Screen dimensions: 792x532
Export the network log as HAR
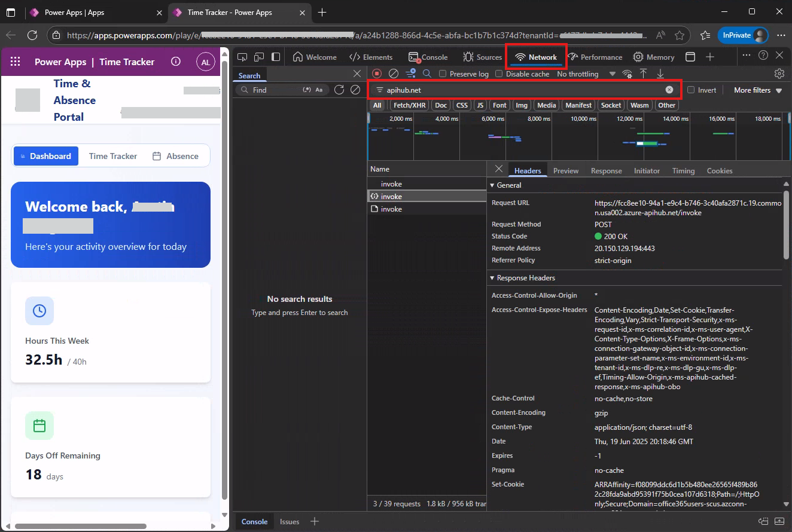tap(659, 73)
